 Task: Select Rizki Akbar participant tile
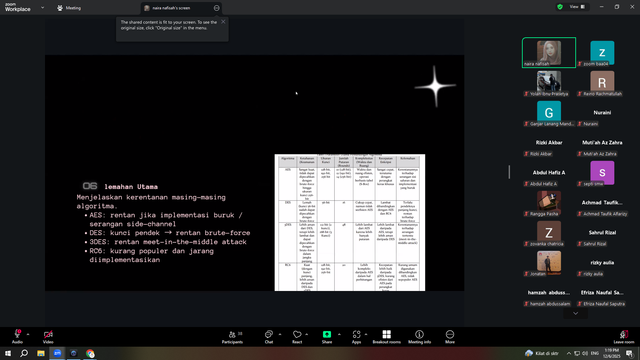(x=549, y=143)
